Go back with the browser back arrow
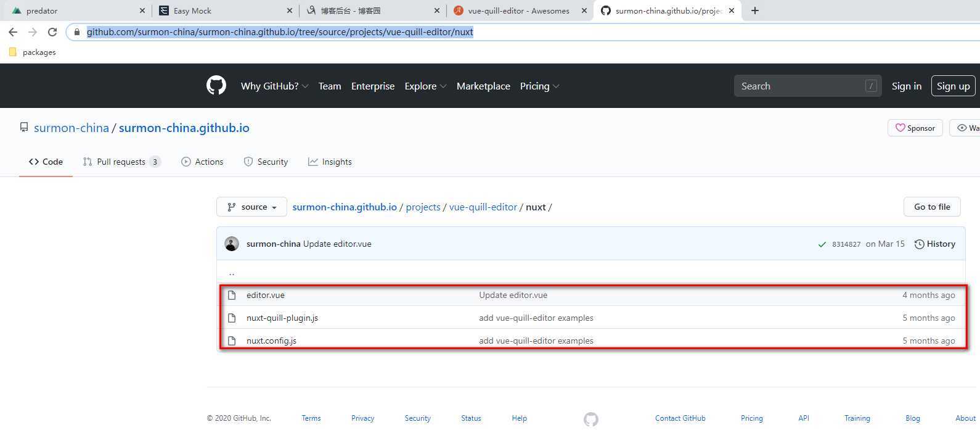980x430 pixels. pyautogui.click(x=13, y=32)
